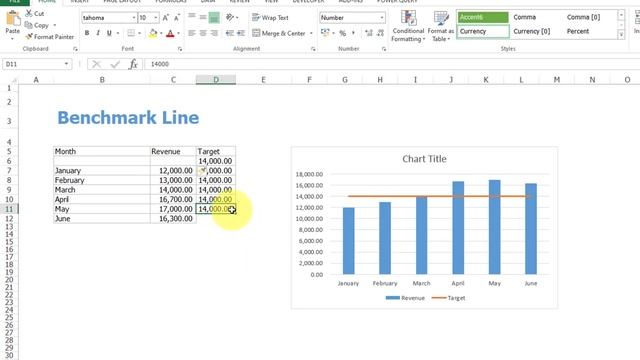Toggle Wrap Text

pyautogui.click(x=270, y=18)
